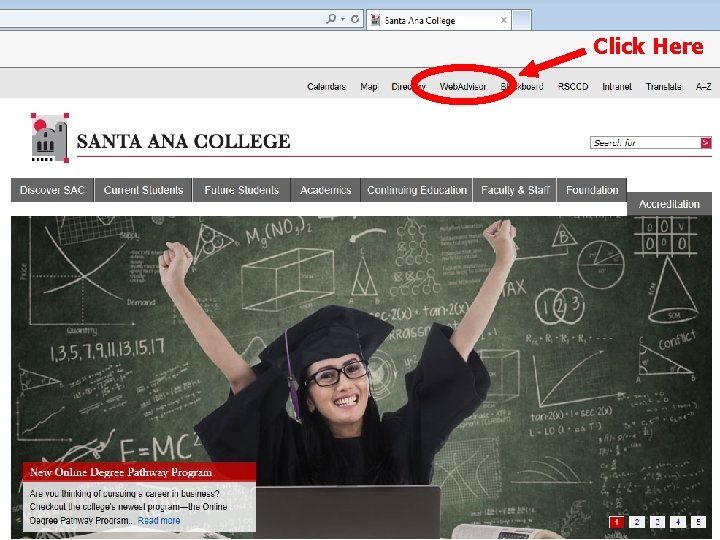Viewport: 720px width, 540px height.
Task: Open the A-Z index link
Action: pyautogui.click(x=703, y=86)
